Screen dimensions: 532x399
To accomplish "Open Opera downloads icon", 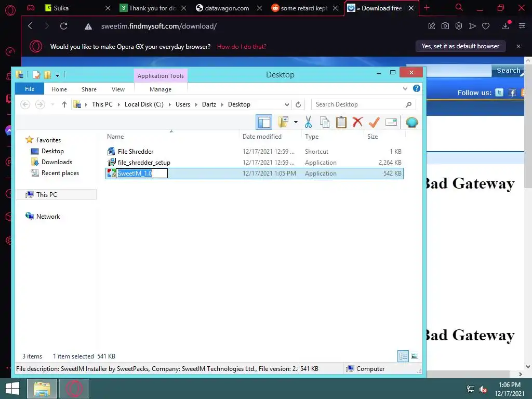I will pos(505,26).
